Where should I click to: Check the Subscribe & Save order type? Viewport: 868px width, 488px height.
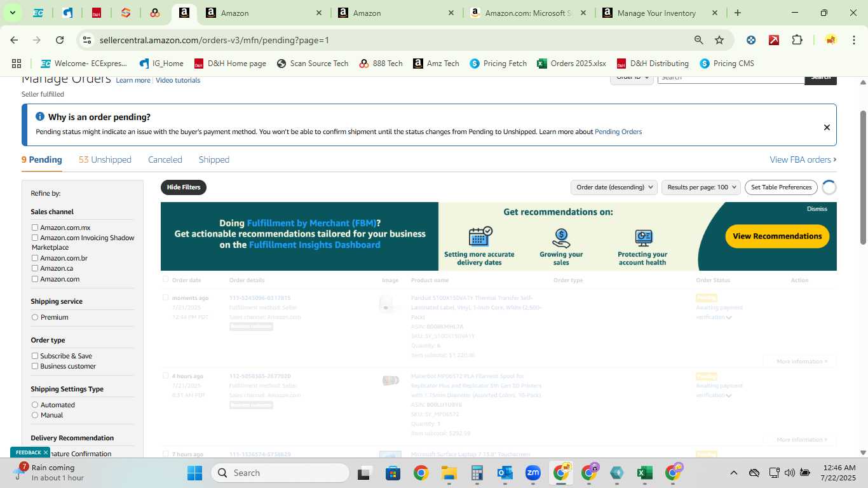point(35,356)
